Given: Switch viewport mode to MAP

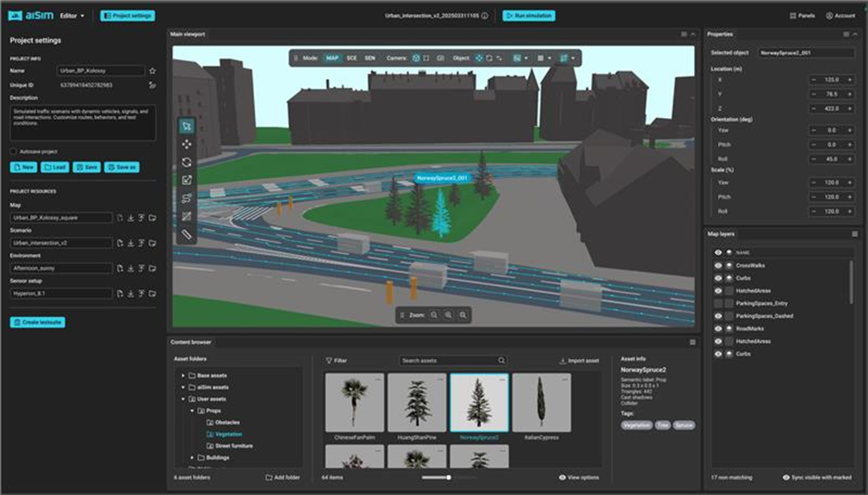Looking at the screenshot, I should click(x=332, y=59).
